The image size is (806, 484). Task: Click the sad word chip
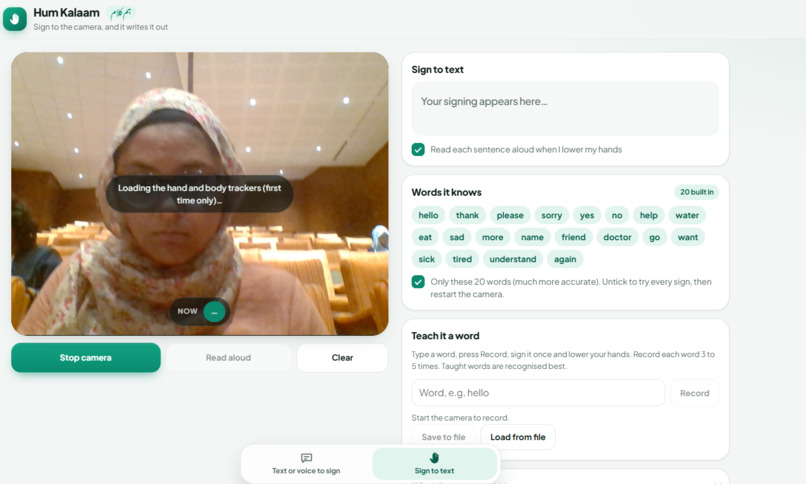457,237
